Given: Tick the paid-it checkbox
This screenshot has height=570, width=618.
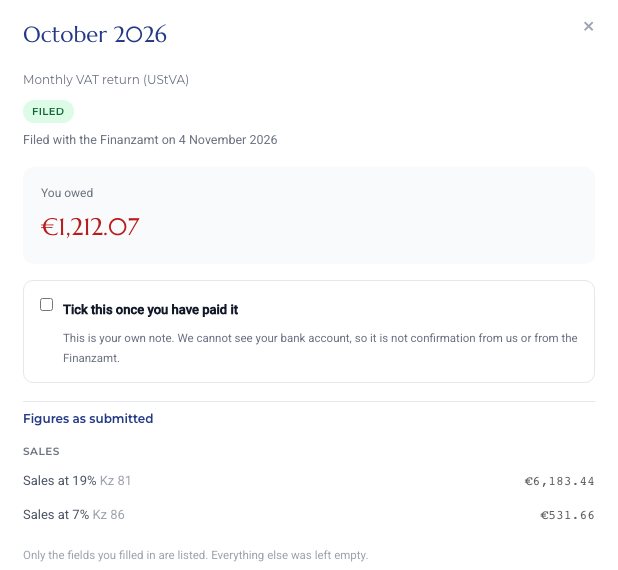Looking at the screenshot, I should [x=47, y=305].
